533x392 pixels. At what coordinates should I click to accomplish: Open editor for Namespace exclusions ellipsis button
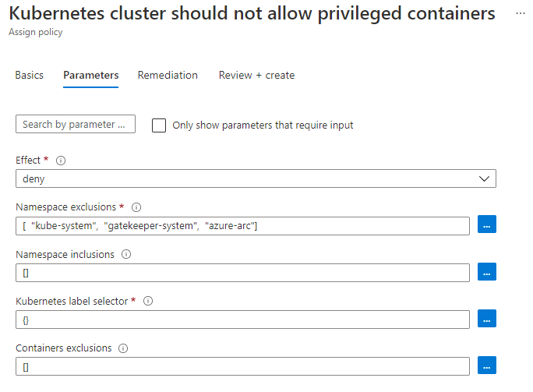click(x=487, y=225)
